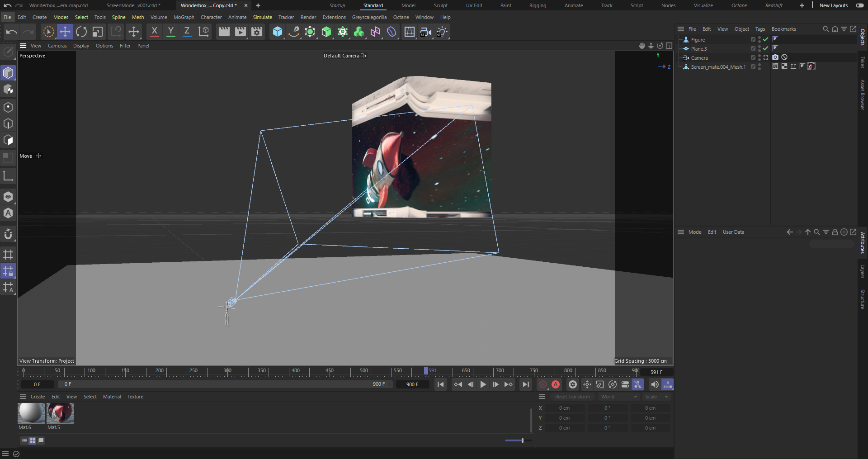Image resolution: width=868 pixels, height=459 pixels.
Task: Toggle sound playback in timeline
Action: pos(654,384)
